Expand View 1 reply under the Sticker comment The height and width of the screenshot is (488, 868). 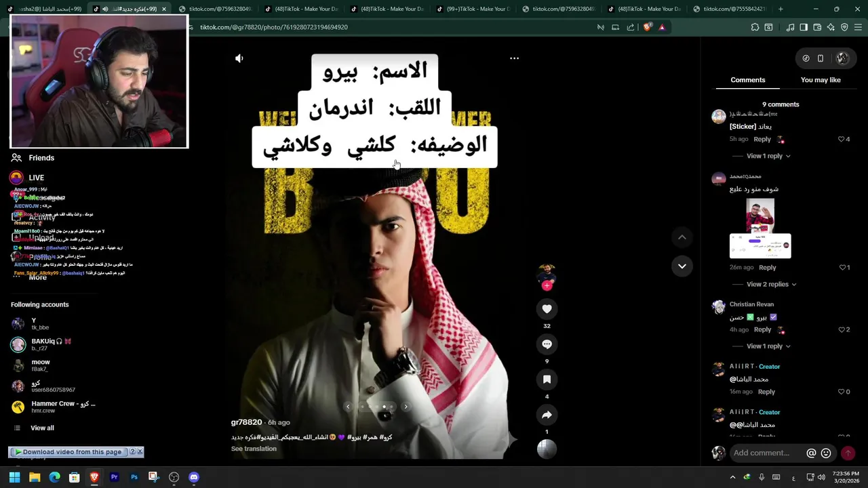[x=768, y=156]
